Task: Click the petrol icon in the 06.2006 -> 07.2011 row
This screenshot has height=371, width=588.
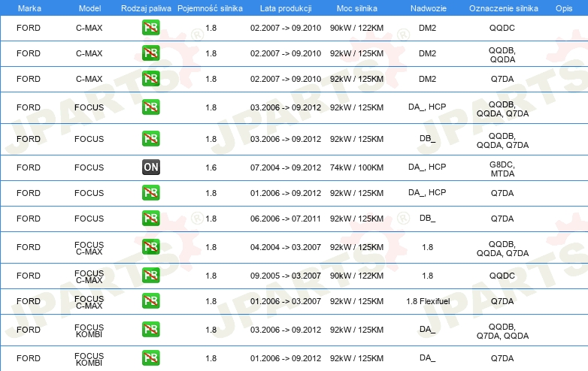Action: 150,219
